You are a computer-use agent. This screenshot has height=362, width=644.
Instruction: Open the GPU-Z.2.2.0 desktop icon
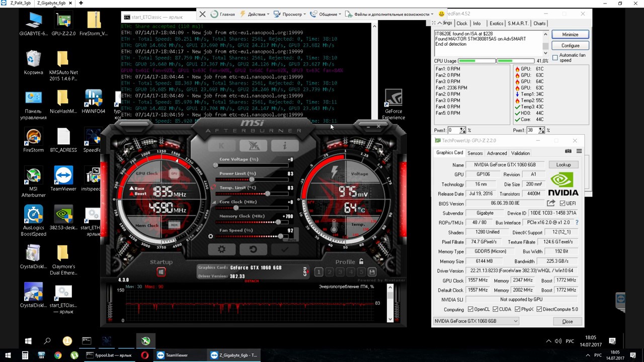point(63,24)
